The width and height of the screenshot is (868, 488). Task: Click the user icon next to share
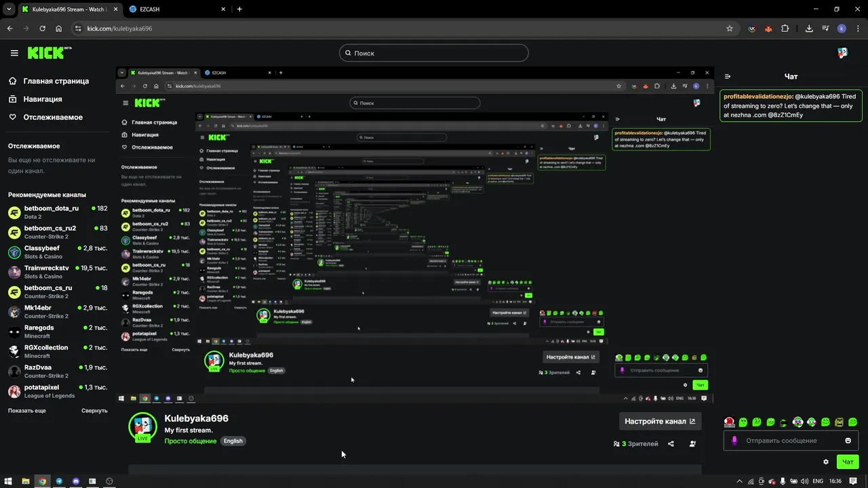point(692,444)
